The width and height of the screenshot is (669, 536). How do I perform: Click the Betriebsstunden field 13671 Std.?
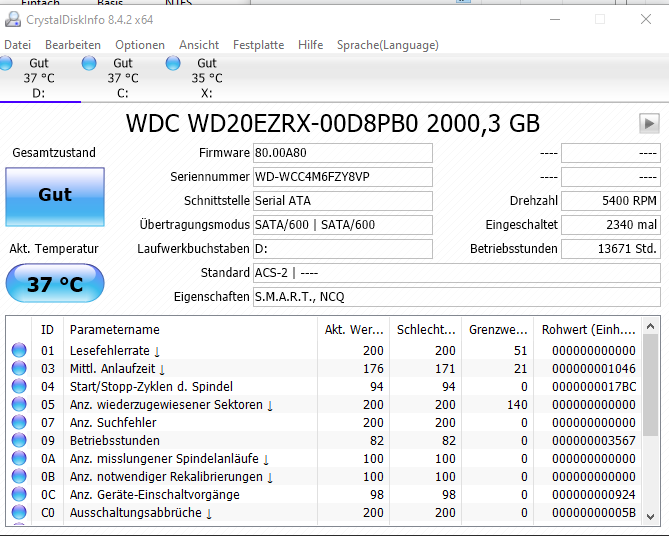611,248
